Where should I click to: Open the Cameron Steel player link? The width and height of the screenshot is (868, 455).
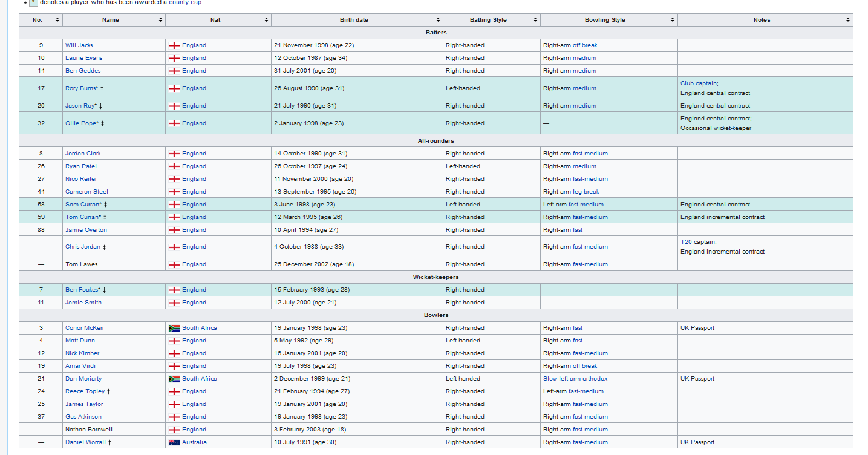pyautogui.click(x=86, y=192)
